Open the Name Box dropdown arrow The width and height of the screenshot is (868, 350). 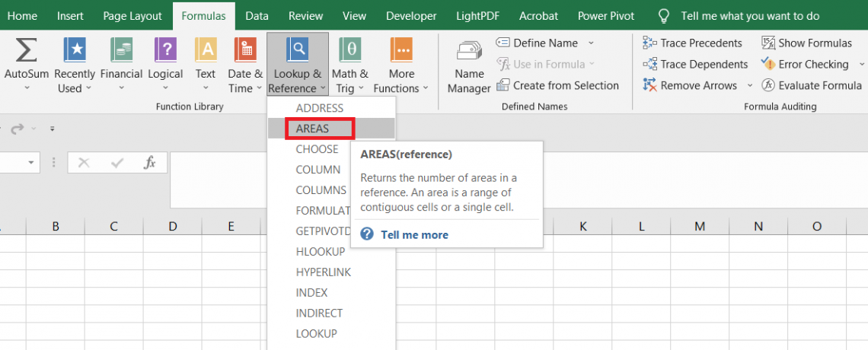(x=32, y=162)
